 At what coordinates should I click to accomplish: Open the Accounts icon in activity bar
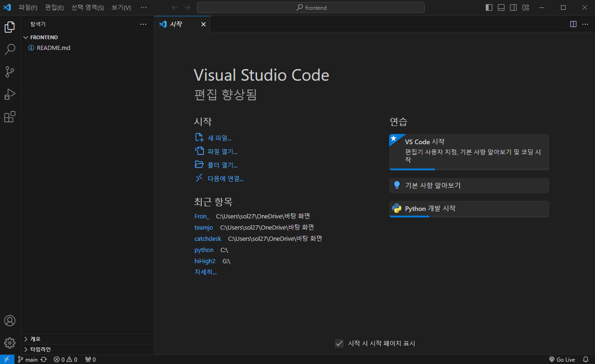10,321
